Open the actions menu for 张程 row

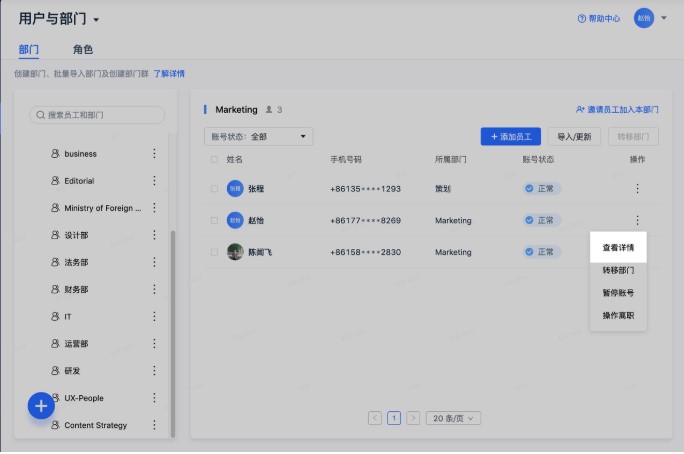[x=637, y=188]
